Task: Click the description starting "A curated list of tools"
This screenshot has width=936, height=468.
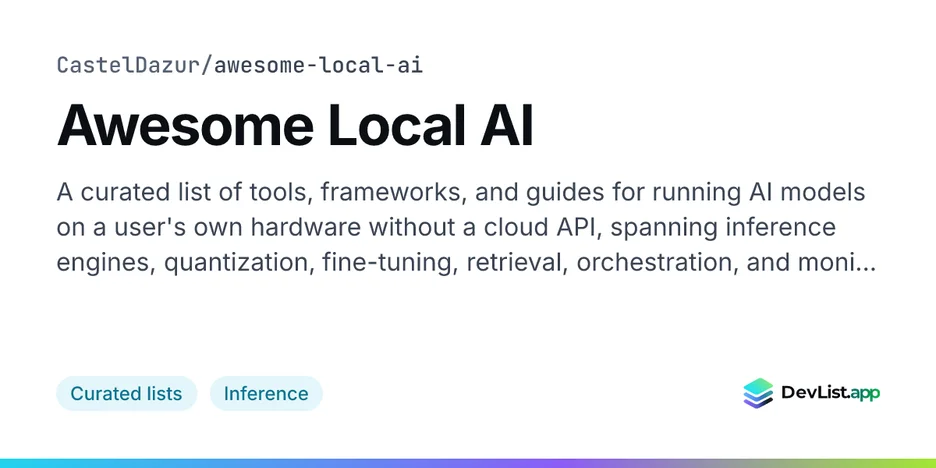Action: tap(466, 227)
